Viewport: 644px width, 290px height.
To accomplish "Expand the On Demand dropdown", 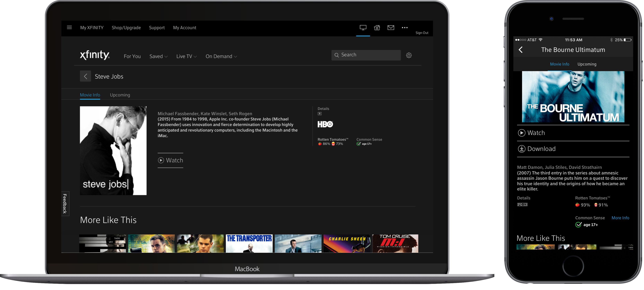I will pyautogui.click(x=221, y=56).
